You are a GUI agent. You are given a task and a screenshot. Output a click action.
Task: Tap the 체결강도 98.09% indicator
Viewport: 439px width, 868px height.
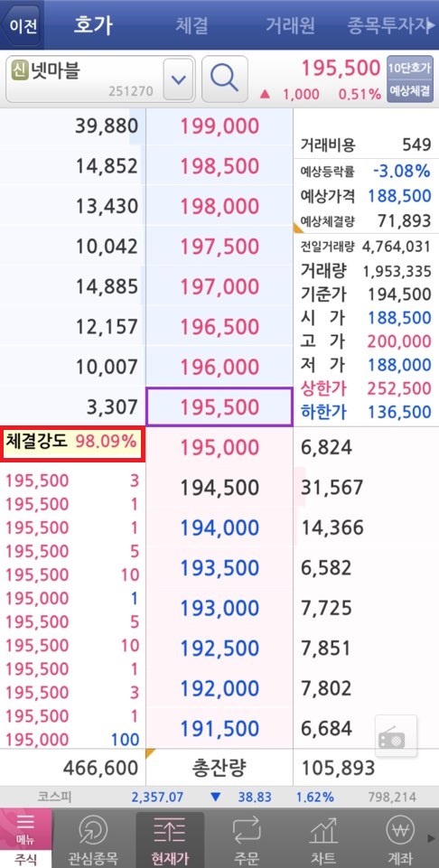[74, 443]
